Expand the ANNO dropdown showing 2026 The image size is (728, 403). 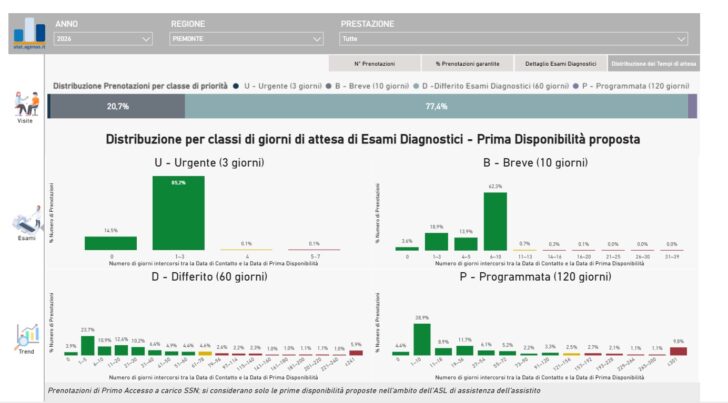coord(103,39)
